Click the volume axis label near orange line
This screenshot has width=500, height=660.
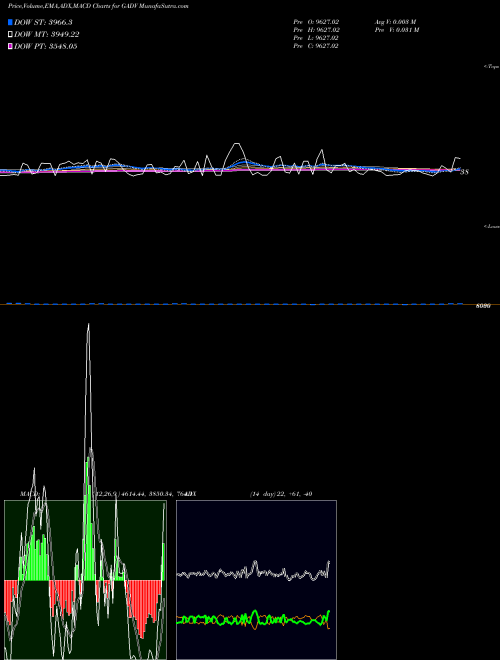pos(483,306)
